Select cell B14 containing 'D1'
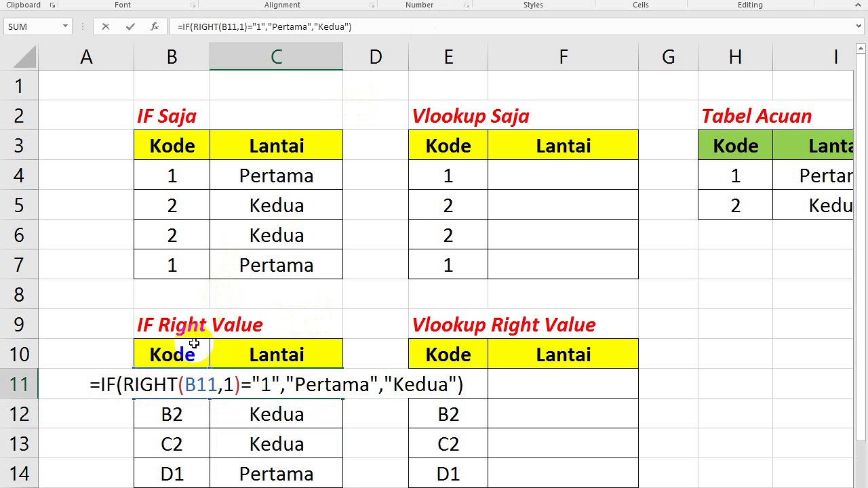 (x=172, y=474)
